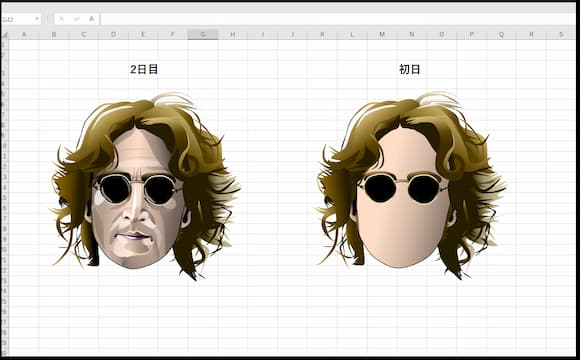
Task: Open the insert function fx icon
Action: 92,18
